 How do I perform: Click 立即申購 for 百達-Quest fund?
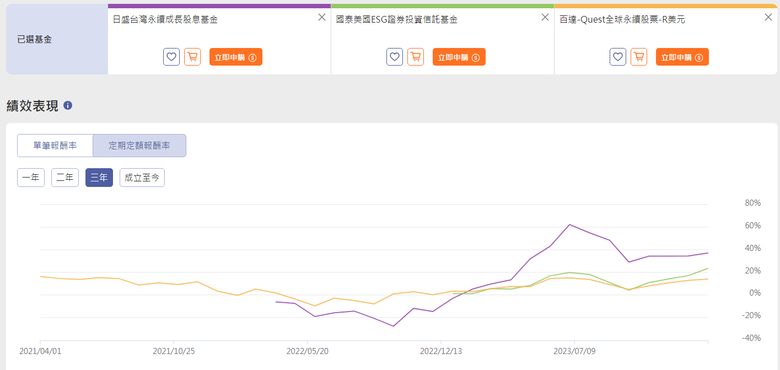coord(682,57)
